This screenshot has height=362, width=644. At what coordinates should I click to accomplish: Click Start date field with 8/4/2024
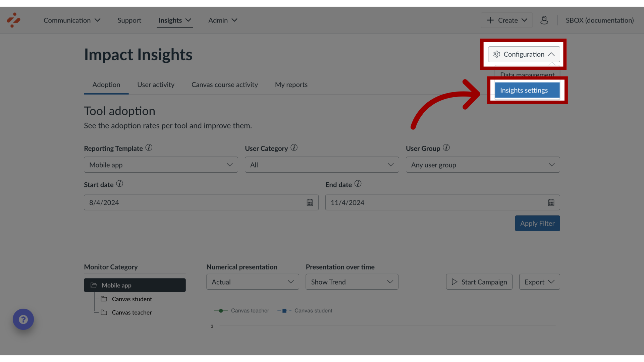201,202
